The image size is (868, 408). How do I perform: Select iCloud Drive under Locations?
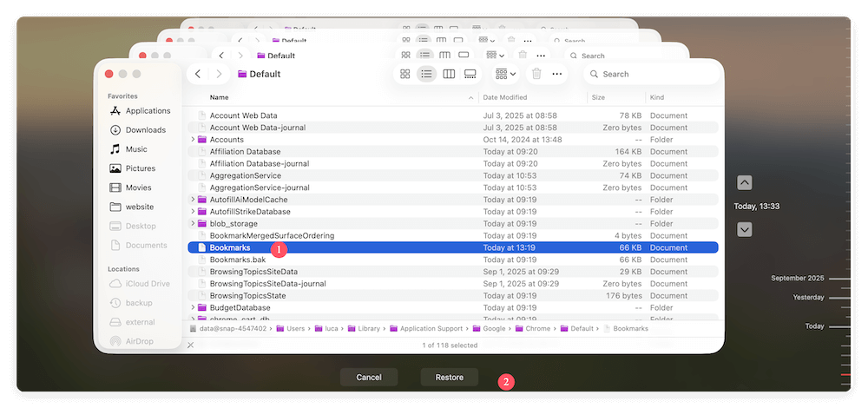click(140, 284)
